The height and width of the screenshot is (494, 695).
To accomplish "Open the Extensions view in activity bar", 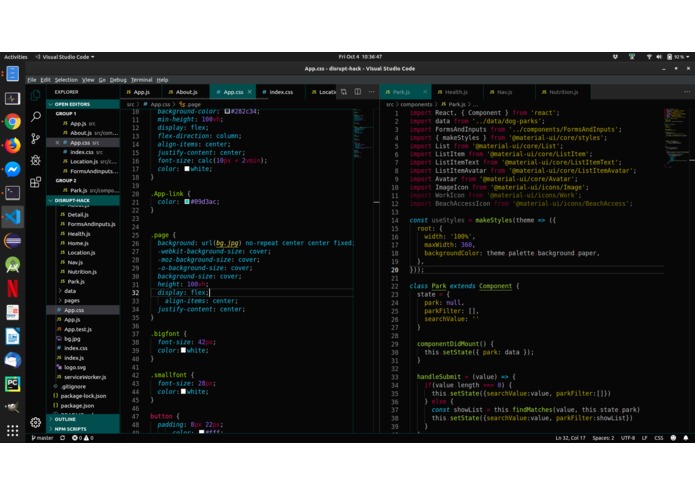I will [x=35, y=182].
